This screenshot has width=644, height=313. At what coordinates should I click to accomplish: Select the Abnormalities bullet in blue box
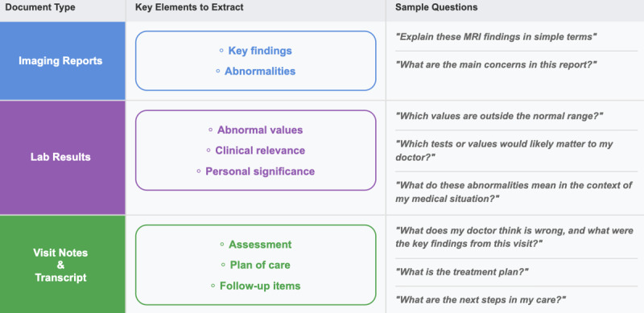point(255,71)
